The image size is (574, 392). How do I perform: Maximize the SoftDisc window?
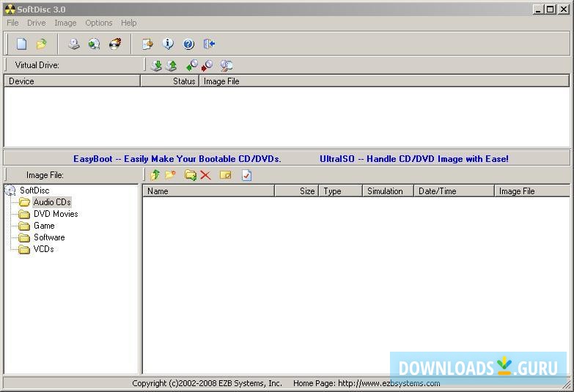(551, 10)
